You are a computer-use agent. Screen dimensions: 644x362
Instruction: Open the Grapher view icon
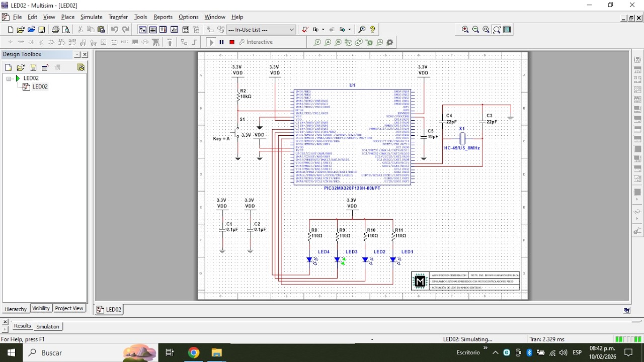click(x=174, y=30)
